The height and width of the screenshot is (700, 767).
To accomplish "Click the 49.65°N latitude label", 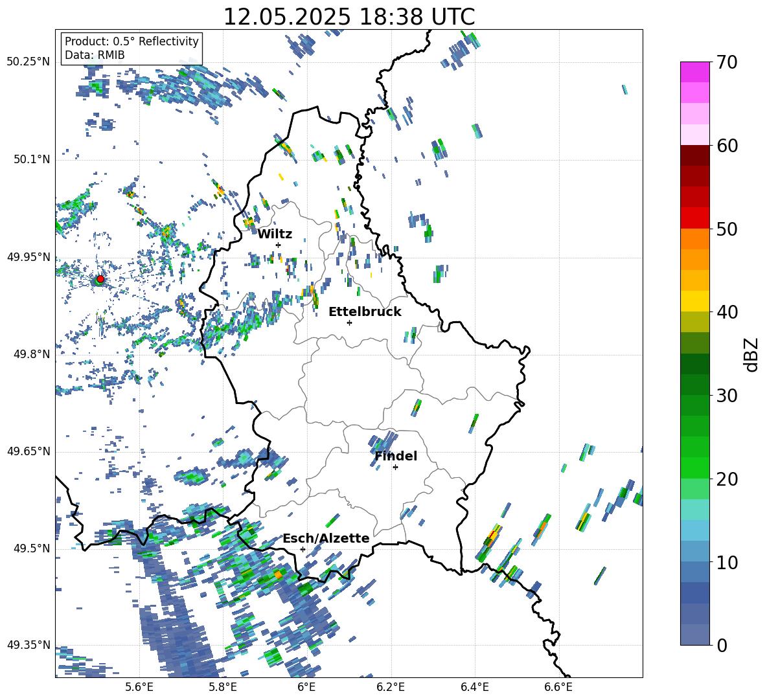I will click(29, 451).
